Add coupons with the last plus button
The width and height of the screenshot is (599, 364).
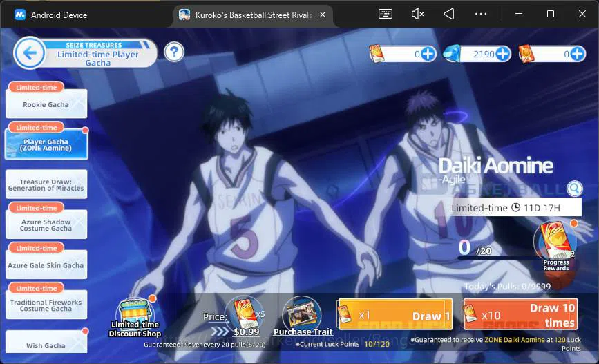click(x=577, y=54)
